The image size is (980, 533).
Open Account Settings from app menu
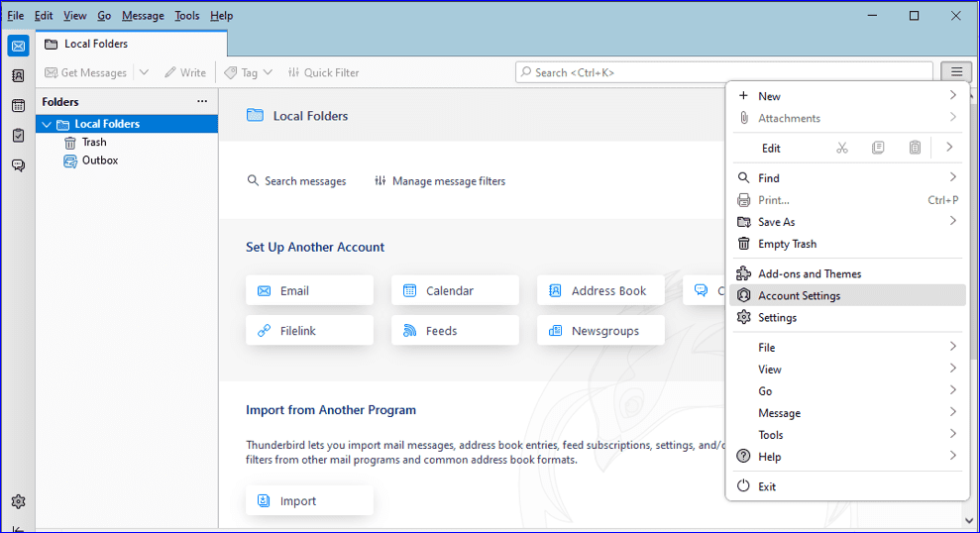[847, 295]
